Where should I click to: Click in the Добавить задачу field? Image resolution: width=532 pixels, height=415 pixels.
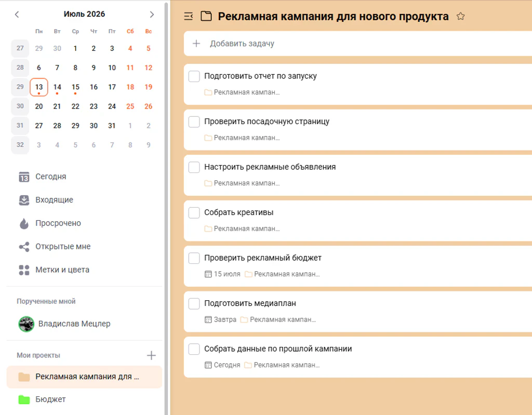[x=358, y=44]
